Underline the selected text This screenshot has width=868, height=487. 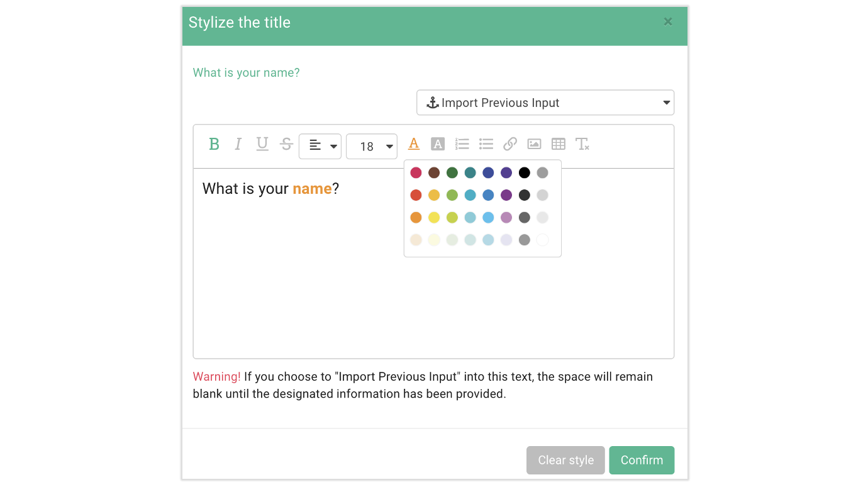pos(262,144)
